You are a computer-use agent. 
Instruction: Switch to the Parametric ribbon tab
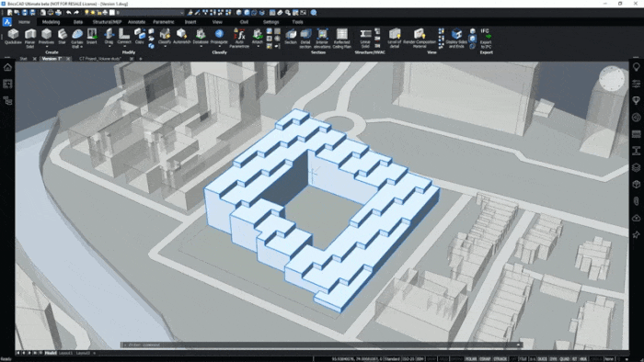pos(164,22)
